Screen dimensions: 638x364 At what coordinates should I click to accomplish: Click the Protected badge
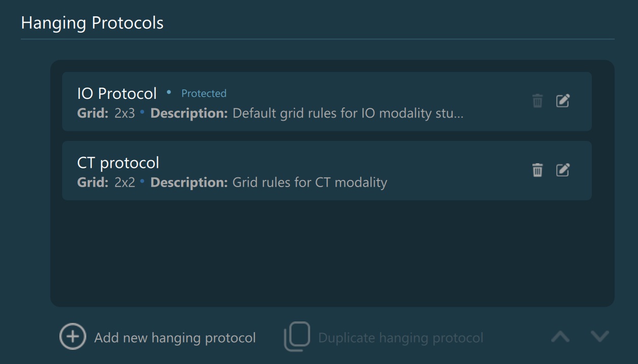(204, 94)
